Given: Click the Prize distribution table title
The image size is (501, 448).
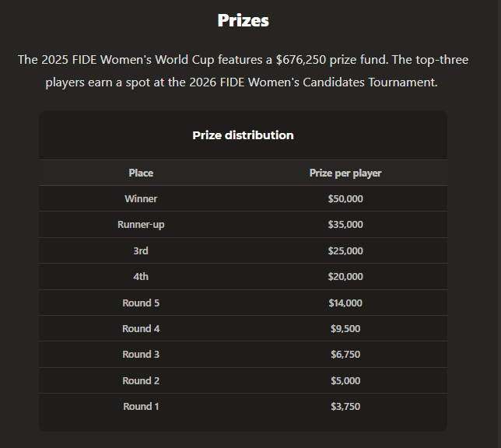Looking at the screenshot, I should coord(243,135).
